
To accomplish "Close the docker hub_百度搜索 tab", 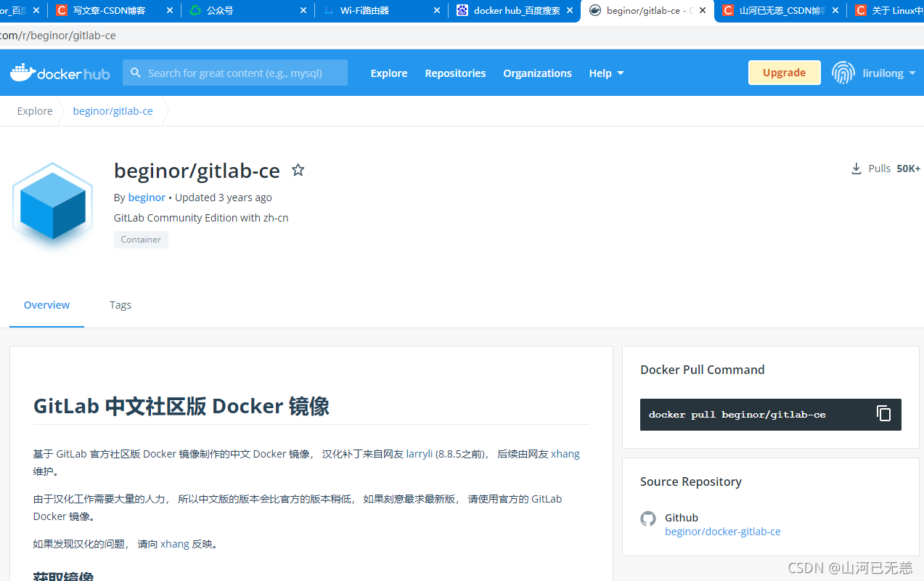I will [x=569, y=10].
